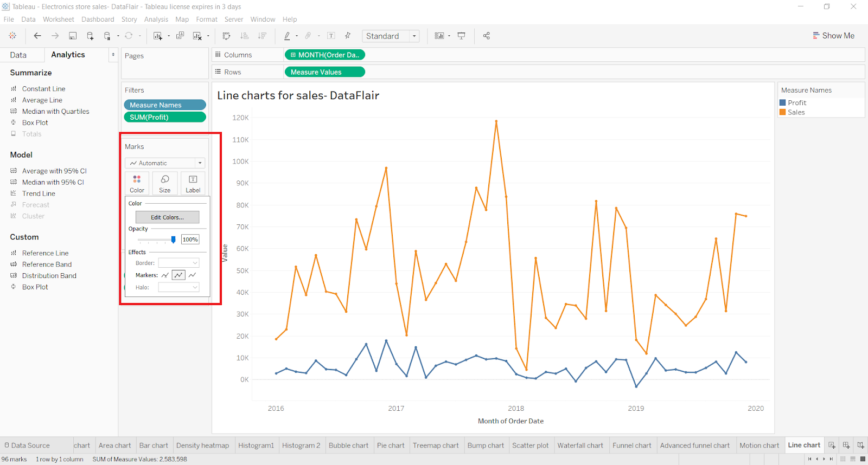Click the Measure Names filter pill
This screenshot has width=868, height=465.
pyautogui.click(x=165, y=105)
